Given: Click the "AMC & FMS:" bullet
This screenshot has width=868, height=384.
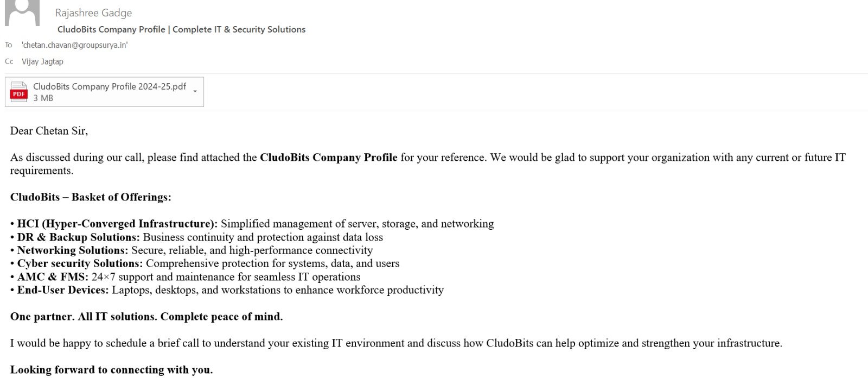Looking at the screenshot, I should tap(53, 277).
